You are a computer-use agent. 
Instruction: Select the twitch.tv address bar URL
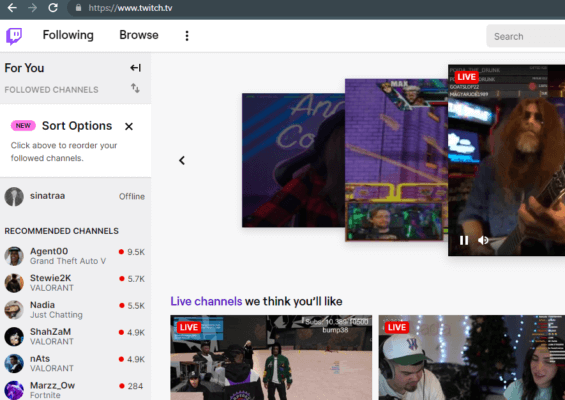(130, 8)
